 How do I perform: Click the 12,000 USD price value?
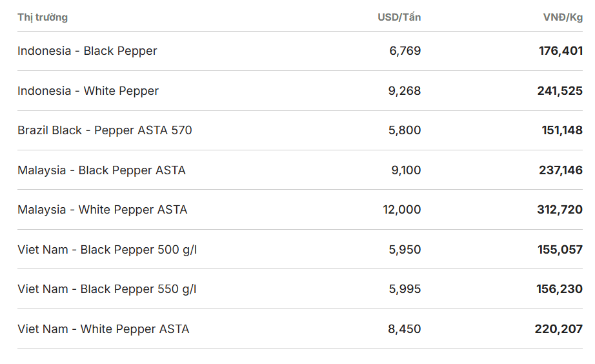[402, 210]
